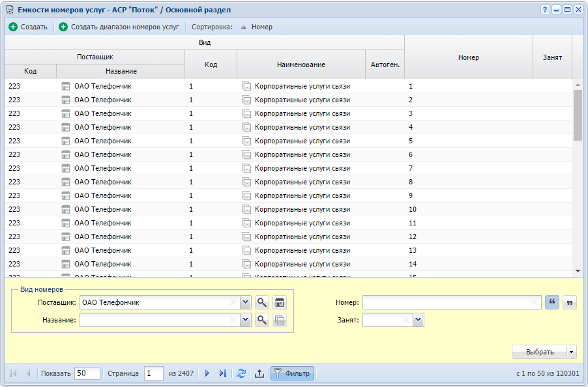Expand the Название dropdown arrow
Image resolution: width=588 pixels, height=387 pixels.
tap(246, 320)
